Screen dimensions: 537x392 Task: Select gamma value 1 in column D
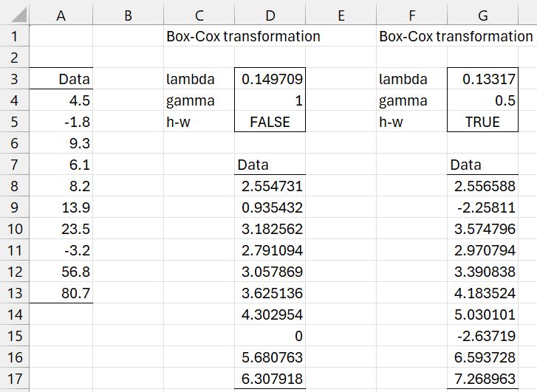tap(270, 100)
